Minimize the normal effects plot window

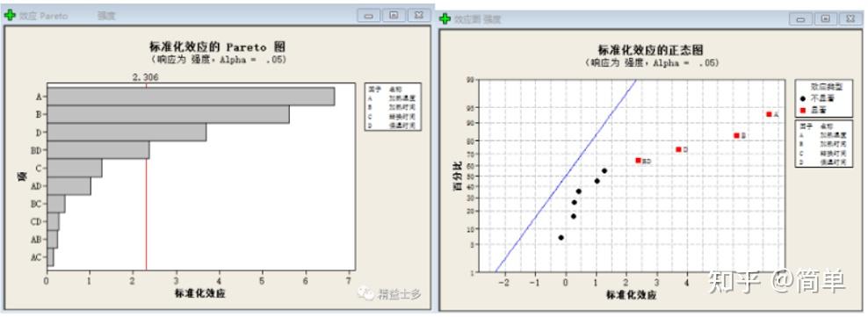[800, 18]
